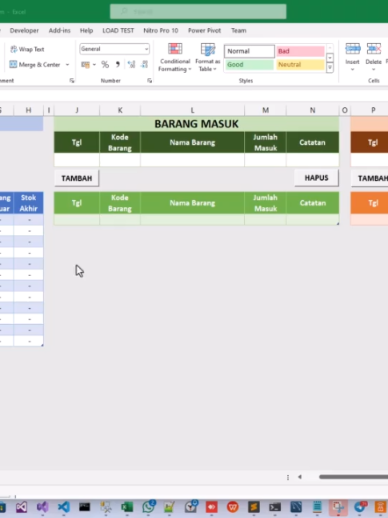Click the HAPUS button
Image resolution: width=388 pixels, height=518 pixels.
pyautogui.click(x=316, y=178)
